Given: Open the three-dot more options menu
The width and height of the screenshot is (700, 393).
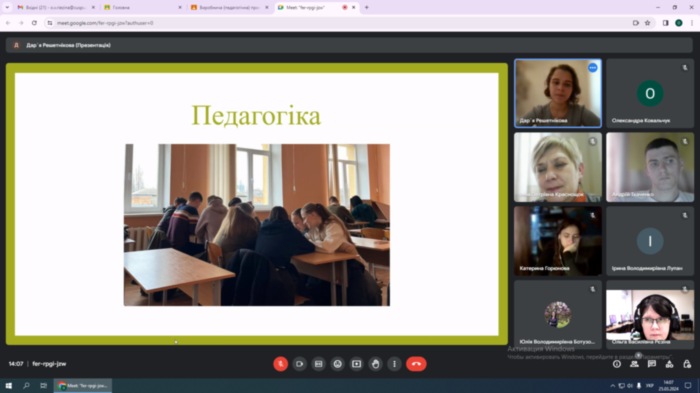Looking at the screenshot, I should 394,364.
